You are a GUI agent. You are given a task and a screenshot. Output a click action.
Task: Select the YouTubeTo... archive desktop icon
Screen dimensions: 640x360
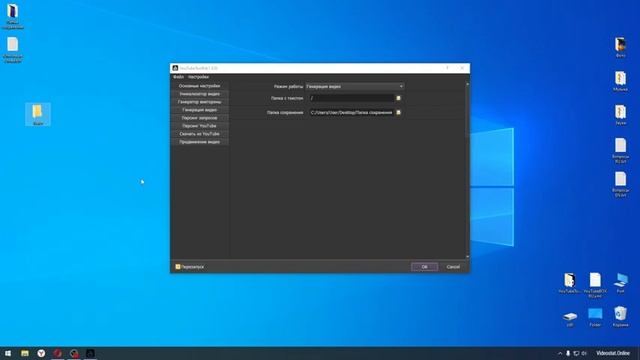[569, 283]
